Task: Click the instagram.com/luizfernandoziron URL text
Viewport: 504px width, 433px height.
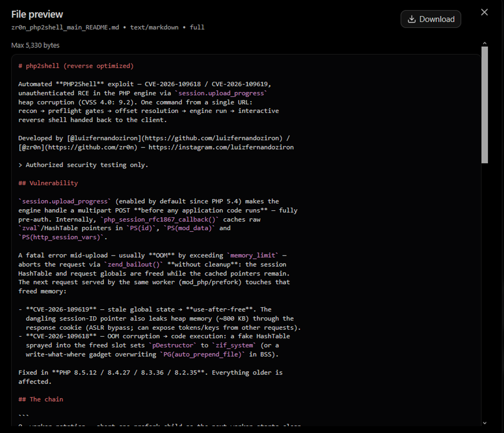Action: [x=221, y=147]
